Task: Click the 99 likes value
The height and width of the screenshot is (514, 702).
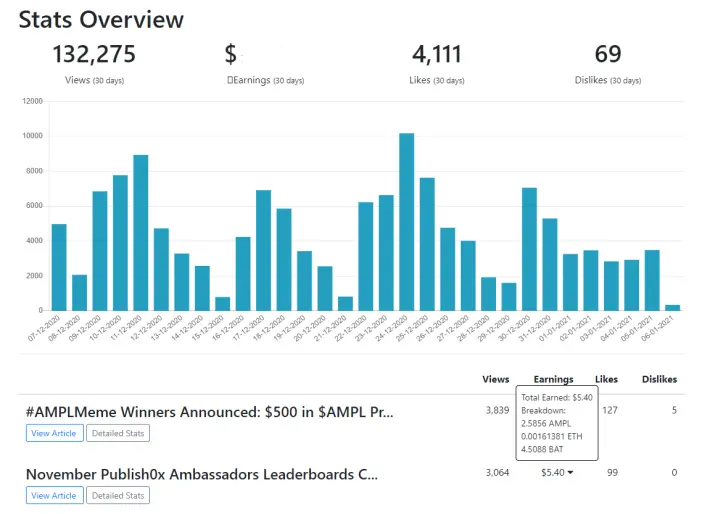Action: coord(612,472)
